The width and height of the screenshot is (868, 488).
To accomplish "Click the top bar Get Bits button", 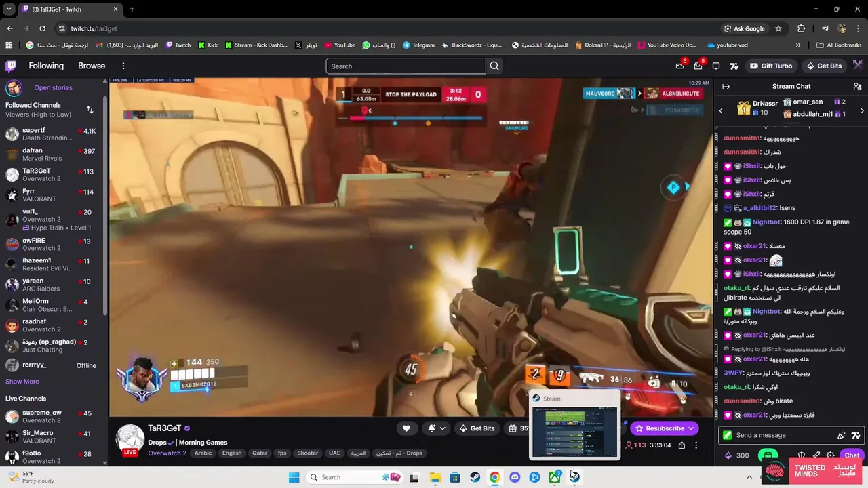I will pos(824,66).
